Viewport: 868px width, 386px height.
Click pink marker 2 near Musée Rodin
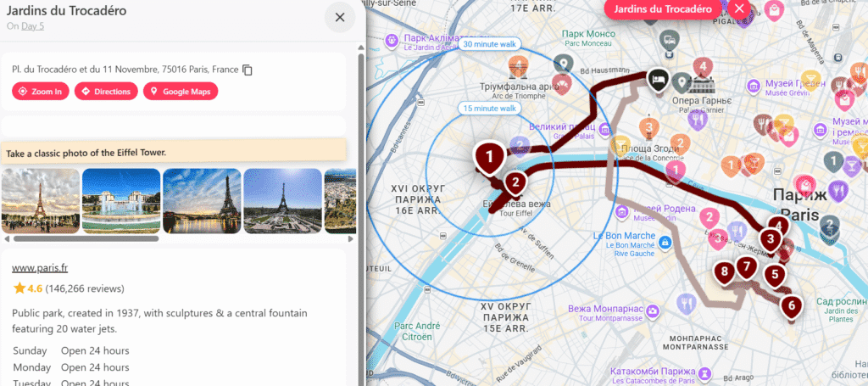click(709, 218)
